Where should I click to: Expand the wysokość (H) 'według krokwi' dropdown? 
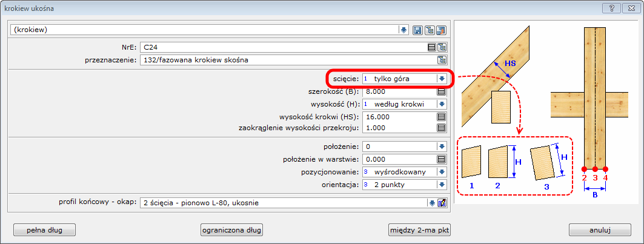click(x=442, y=104)
